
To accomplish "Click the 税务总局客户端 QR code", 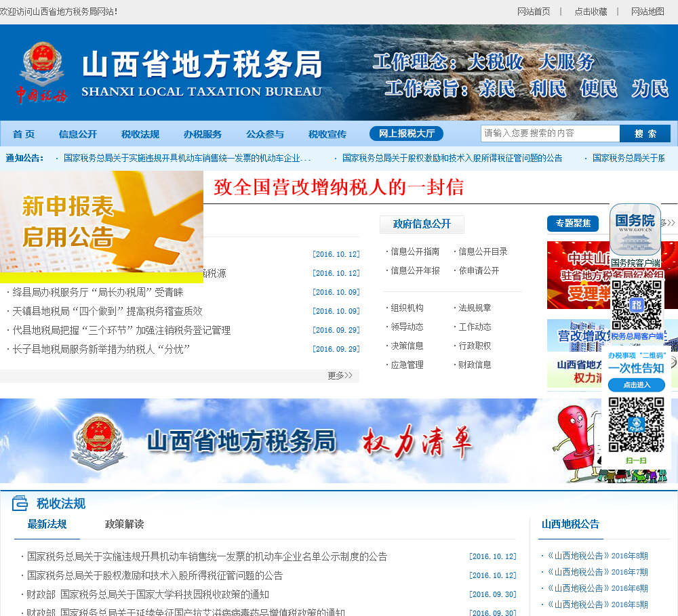I will (x=637, y=305).
